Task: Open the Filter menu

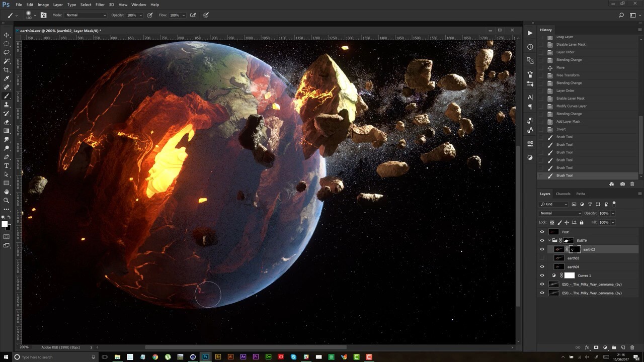Action: (x=100, y=5)
